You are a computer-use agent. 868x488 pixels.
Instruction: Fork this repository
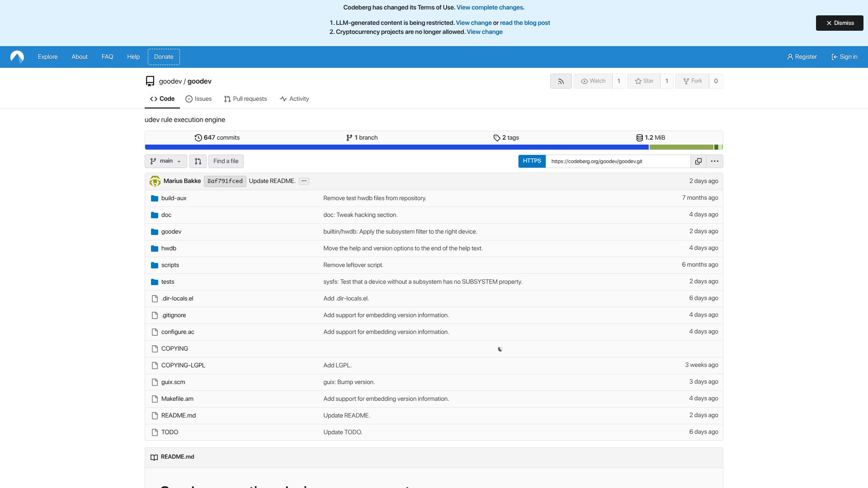692,81
